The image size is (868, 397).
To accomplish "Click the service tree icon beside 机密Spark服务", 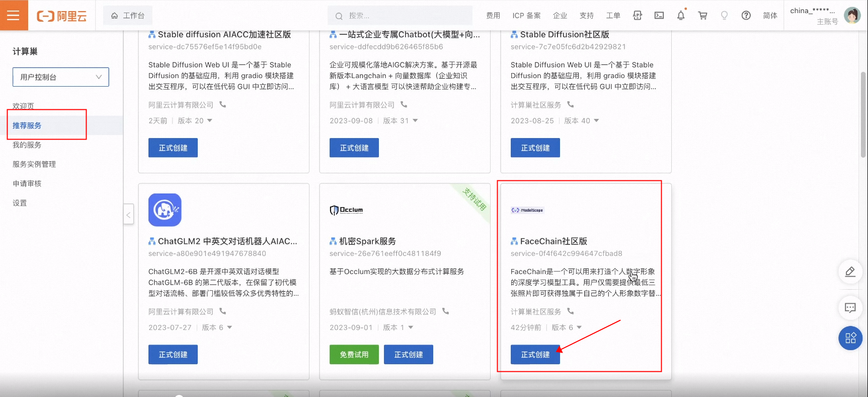I will click(x=333, y=241).
